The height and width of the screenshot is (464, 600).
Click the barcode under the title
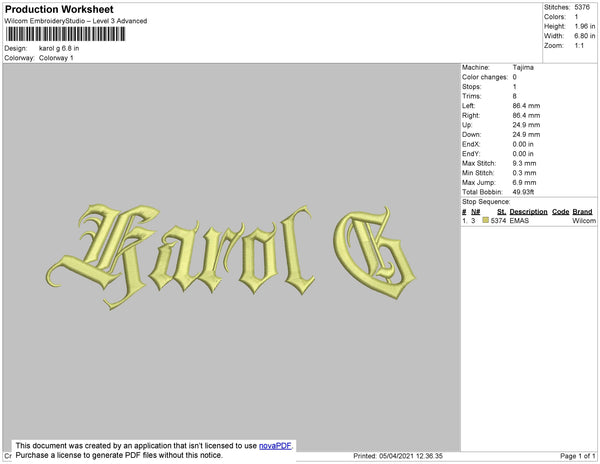click(x=65, y=34)
